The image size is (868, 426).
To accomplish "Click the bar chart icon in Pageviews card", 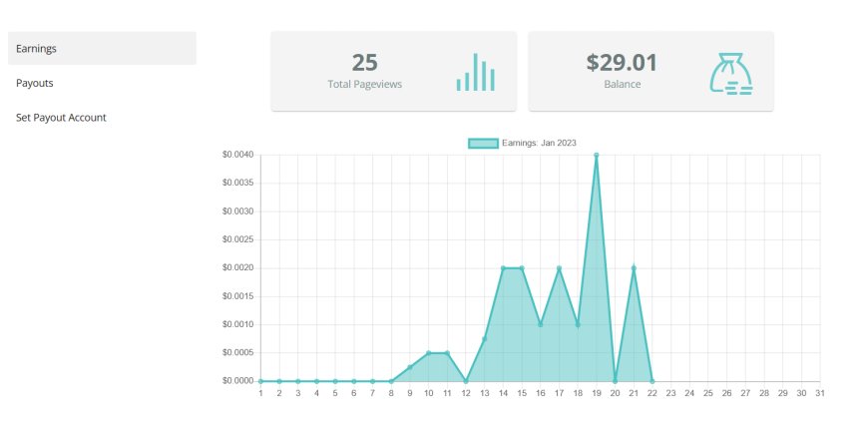I will (x=476, y=72).
